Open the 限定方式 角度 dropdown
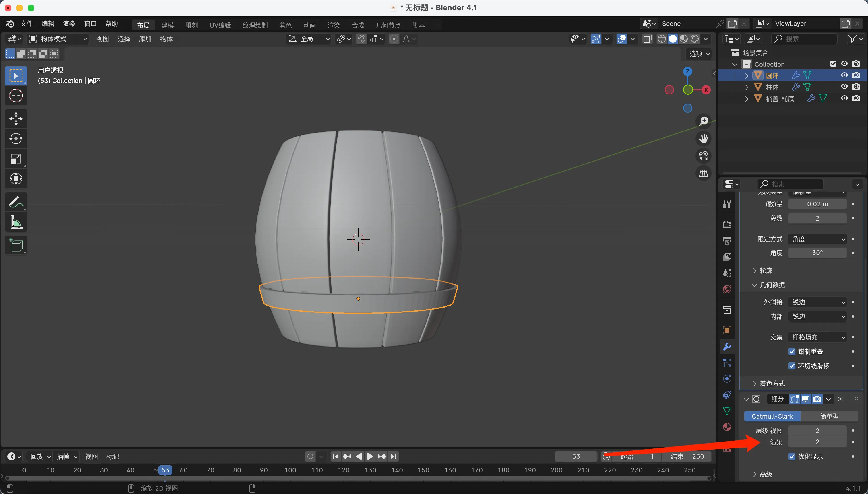Viewport: 868px width, 494px height. coord(817,239)
